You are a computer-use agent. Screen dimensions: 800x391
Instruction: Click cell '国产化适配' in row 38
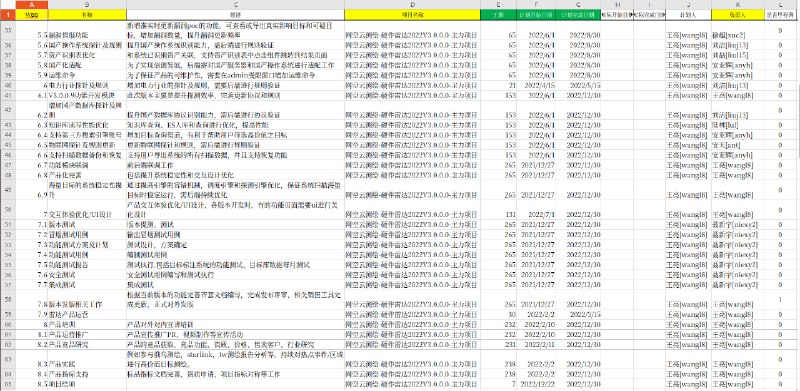pos(87,65)
